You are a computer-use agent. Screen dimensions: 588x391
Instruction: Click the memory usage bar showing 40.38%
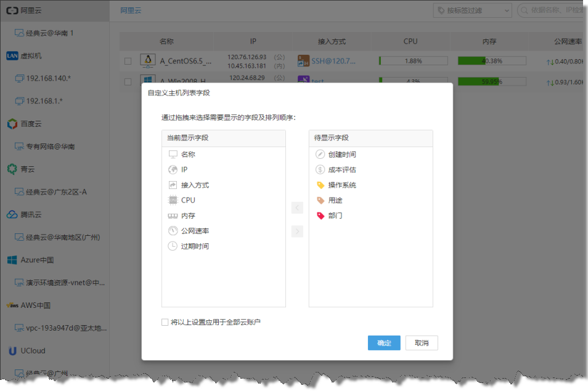click(x=491, y=61)
